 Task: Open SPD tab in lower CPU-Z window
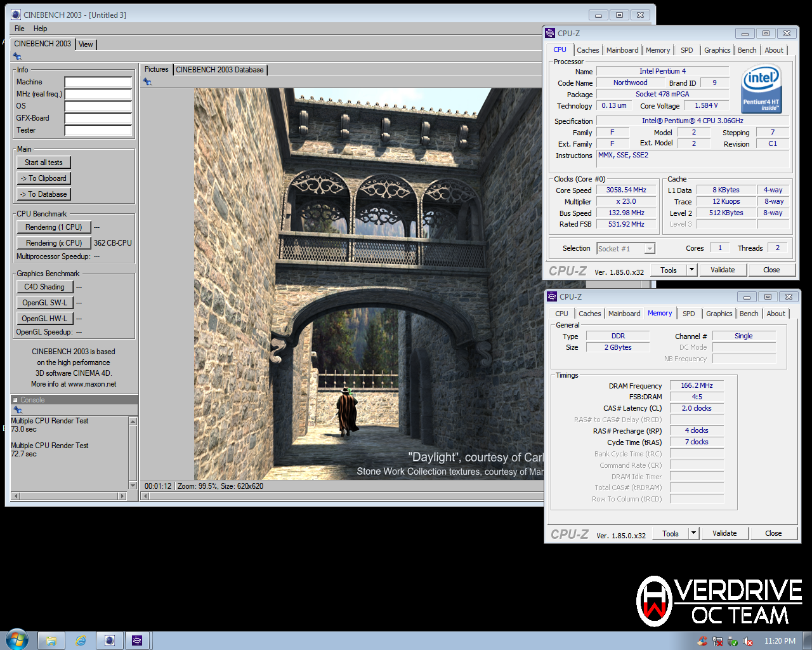pos(689,314)
